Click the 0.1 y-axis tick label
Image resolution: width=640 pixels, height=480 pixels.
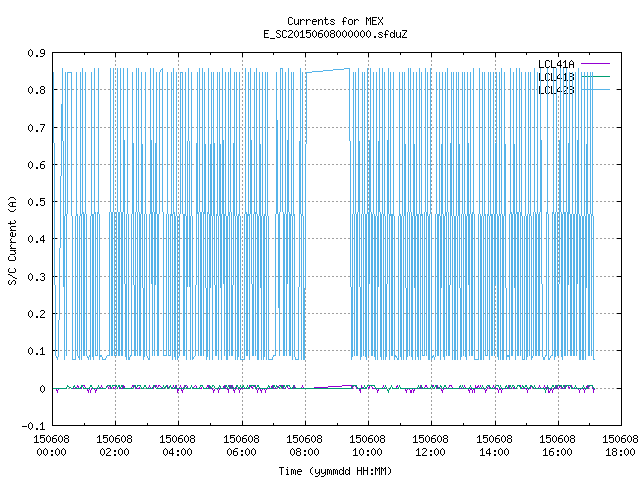click(36, 351)
